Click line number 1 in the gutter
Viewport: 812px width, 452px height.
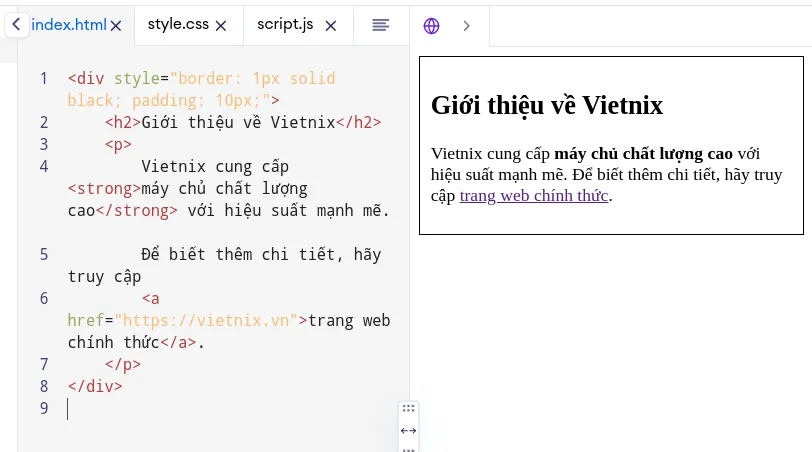pyautogui.click(x=44, y=79)
